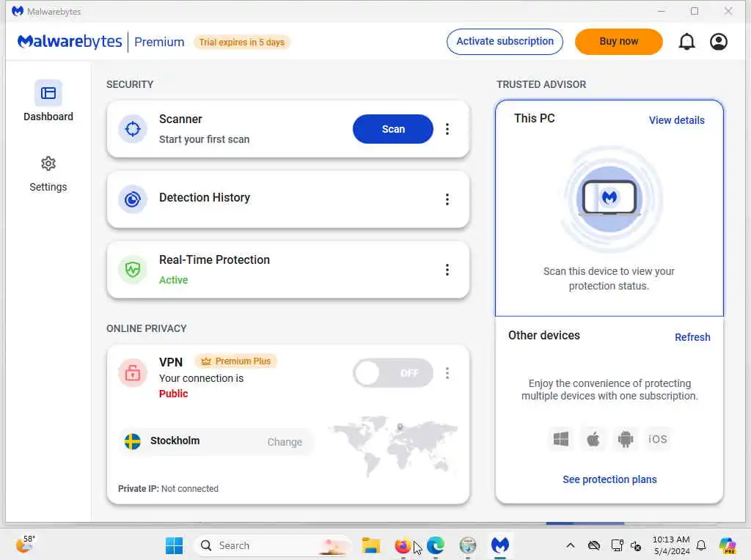751x560 pixels.
Task: Open the account profile icon
Action: (719, 42)
